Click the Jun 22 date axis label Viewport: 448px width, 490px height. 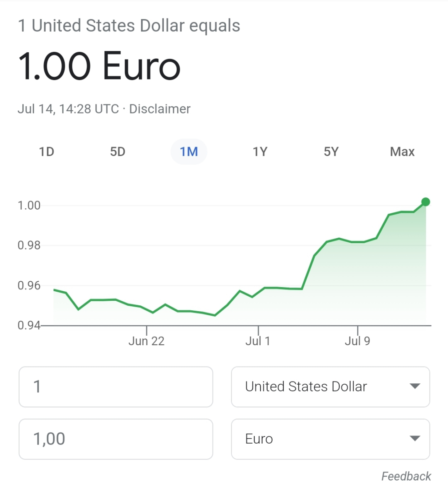point(146,341)
